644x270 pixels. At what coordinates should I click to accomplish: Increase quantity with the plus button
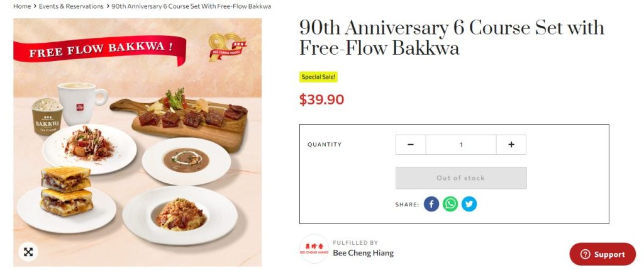(511, 145)
